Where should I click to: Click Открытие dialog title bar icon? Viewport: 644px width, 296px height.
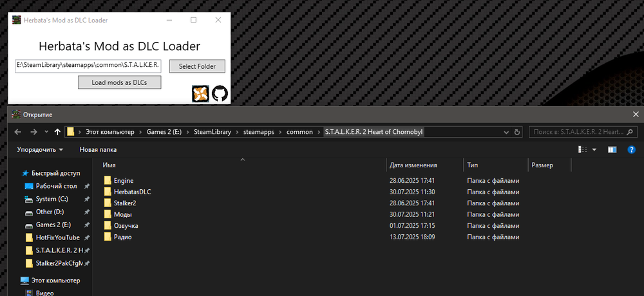click(17, 115)
